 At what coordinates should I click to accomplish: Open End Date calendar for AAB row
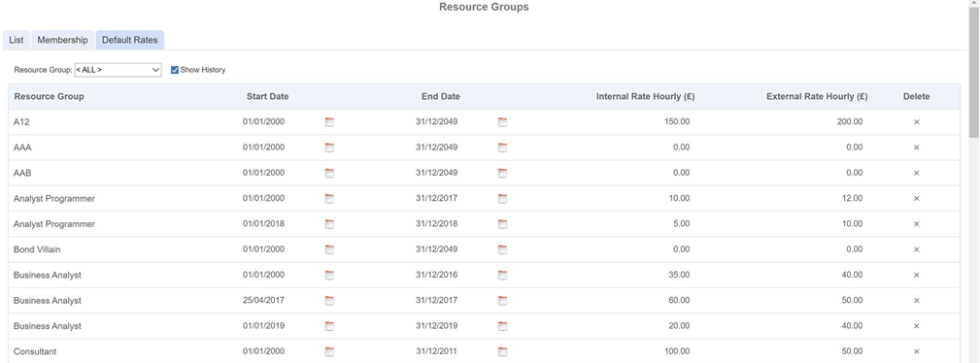point(502,173)
